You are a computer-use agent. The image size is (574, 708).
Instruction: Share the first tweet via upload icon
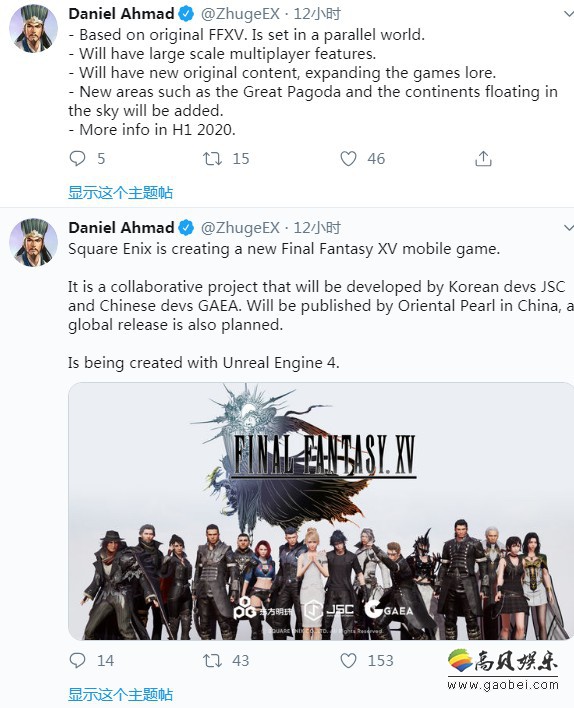[483, 158]
